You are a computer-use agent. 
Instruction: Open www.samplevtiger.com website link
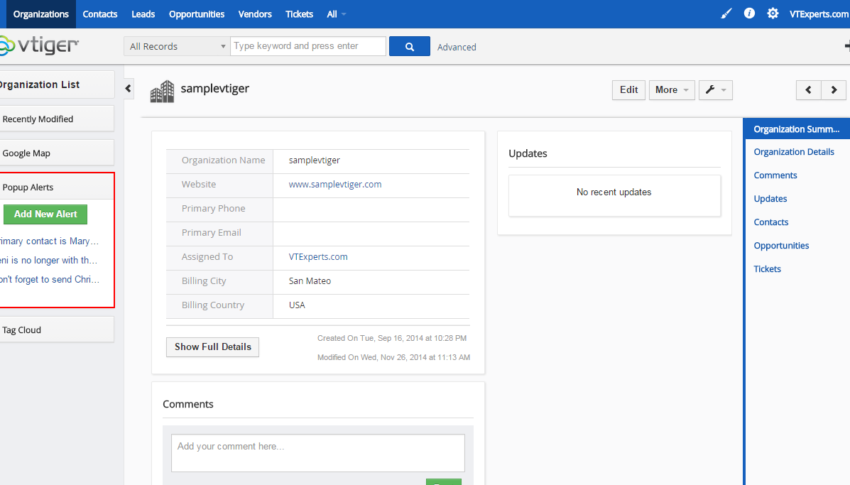click(x=335, y=184)
